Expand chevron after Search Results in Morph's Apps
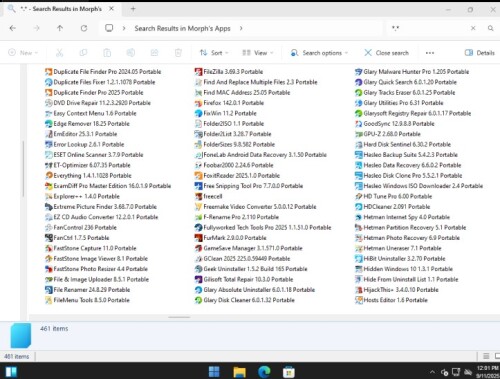This screenshot has height=379, width=500. tap(241, 28)
